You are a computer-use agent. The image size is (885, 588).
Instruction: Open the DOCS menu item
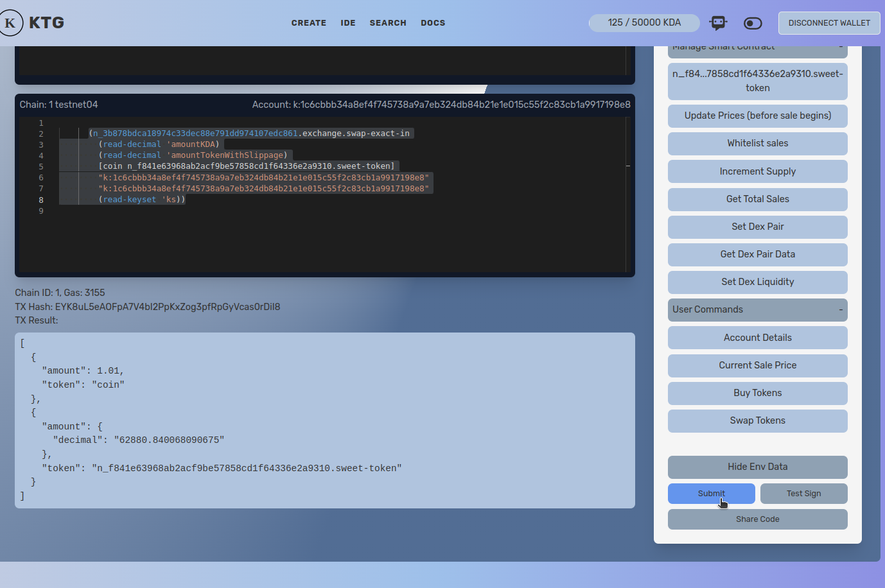(x=433, y=23)
